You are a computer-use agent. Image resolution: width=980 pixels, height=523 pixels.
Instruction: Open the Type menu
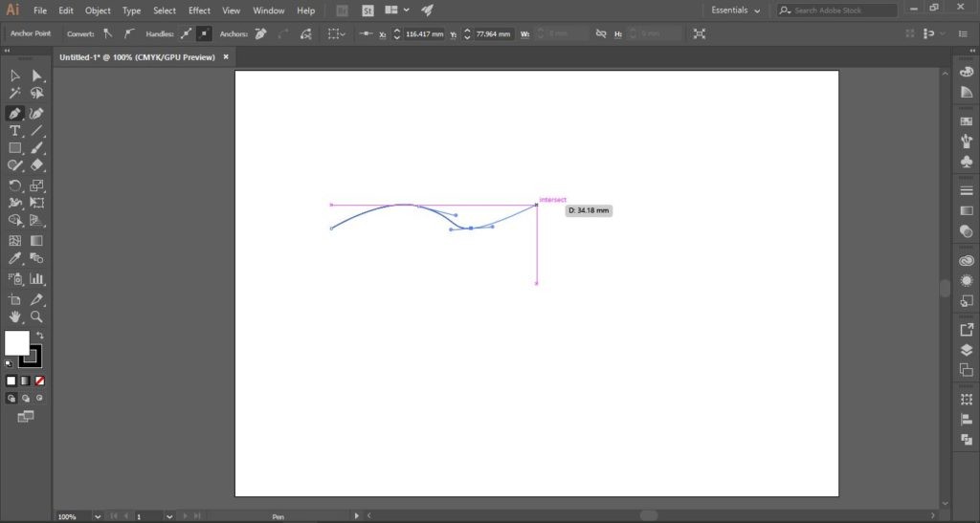click(131, 11)
